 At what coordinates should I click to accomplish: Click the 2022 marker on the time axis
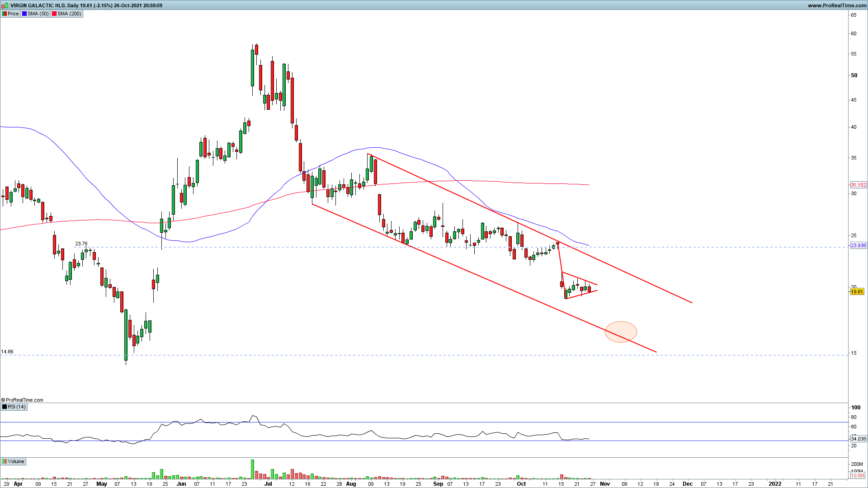(x=775, y=483)
